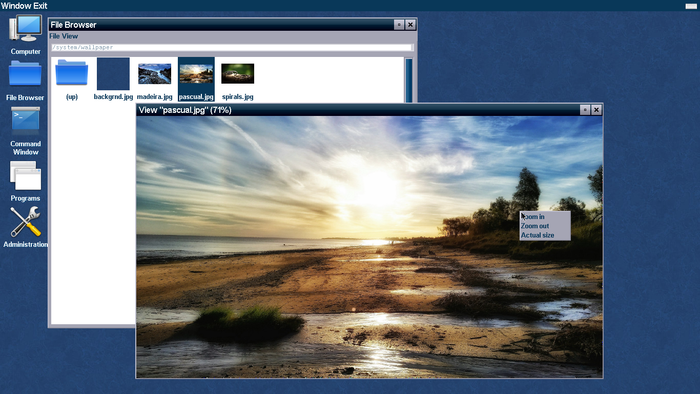
Task: Launch File Browser from desktop
Action: tap(25, 81)
